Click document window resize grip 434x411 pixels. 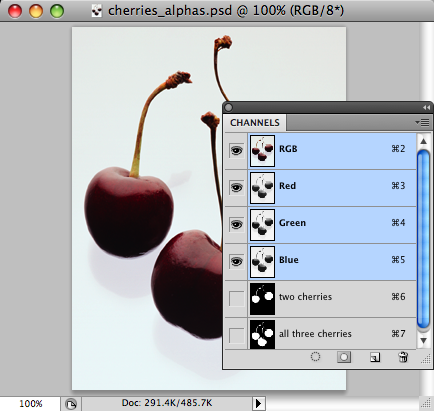coord(425,402)
